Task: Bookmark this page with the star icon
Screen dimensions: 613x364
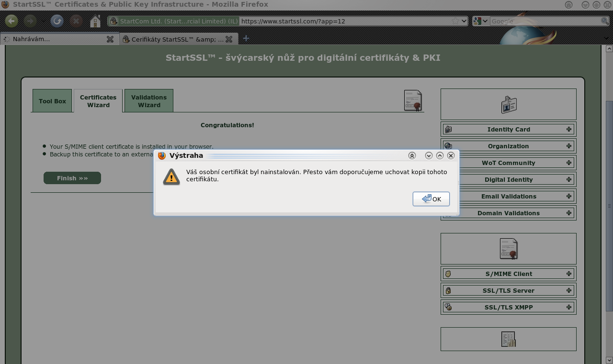Action: (455, 21)
